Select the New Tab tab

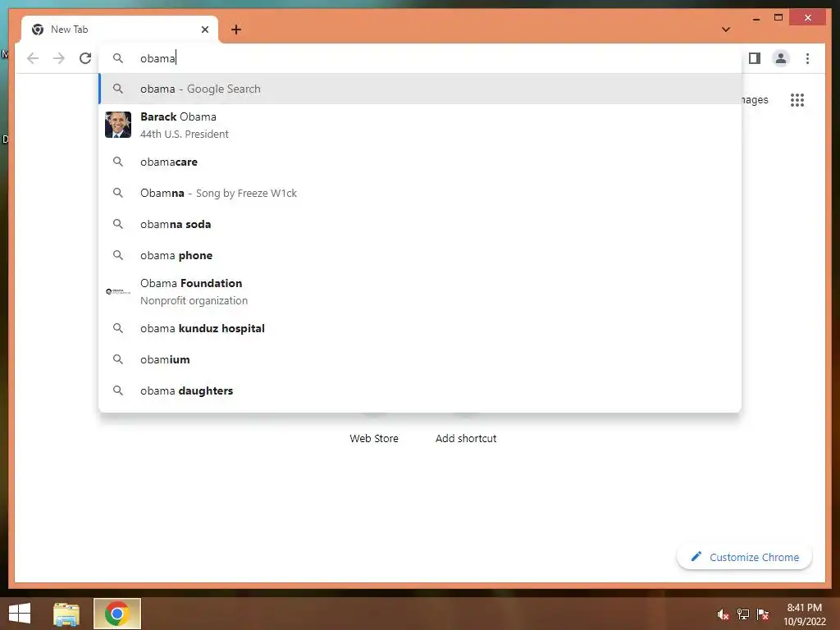[x=120, y=30]
